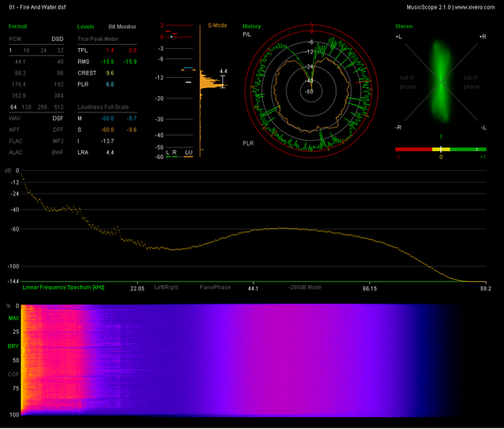Viewport: 504px width, 429px height.
Task: Choose DSD 512 rate
Action: pos(58,107)
